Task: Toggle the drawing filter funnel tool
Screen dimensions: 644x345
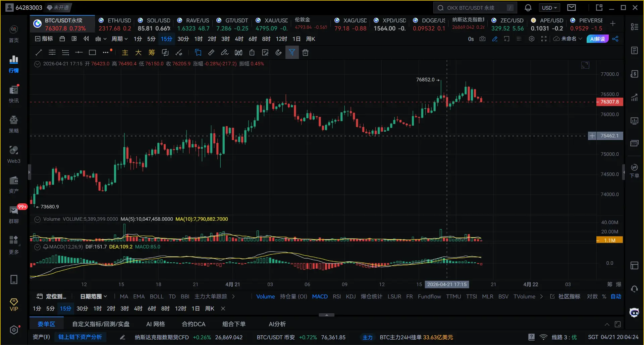Action: (292, 53)
